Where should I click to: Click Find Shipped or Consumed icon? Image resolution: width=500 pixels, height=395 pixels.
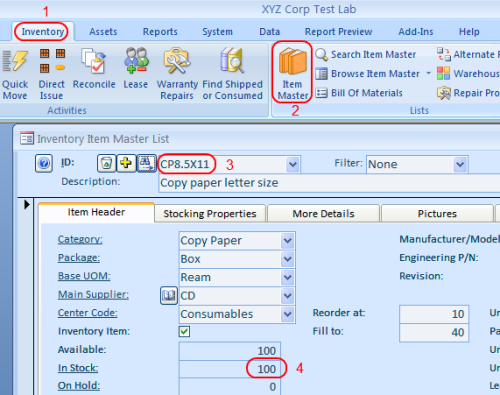coord(232,61)
